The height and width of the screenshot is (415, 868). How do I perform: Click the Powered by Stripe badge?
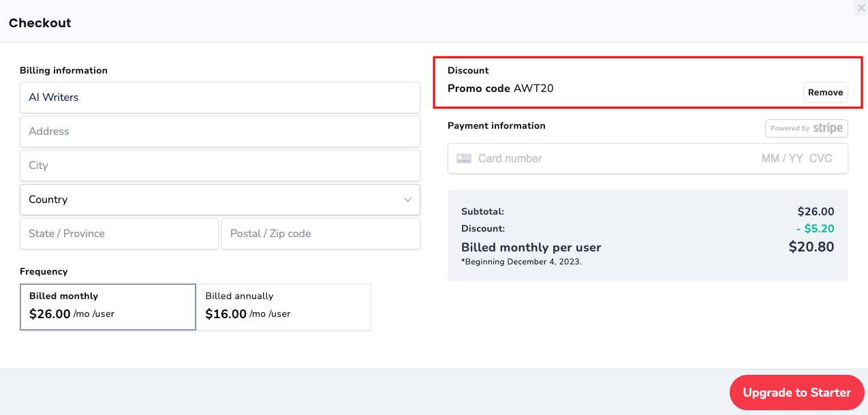click(806, 128)
